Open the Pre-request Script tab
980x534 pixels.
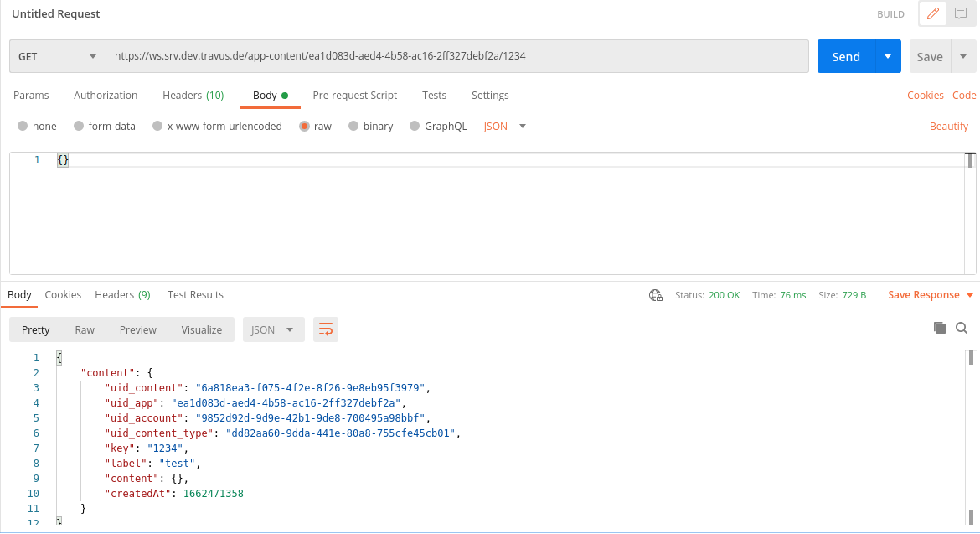coord(354,96)
